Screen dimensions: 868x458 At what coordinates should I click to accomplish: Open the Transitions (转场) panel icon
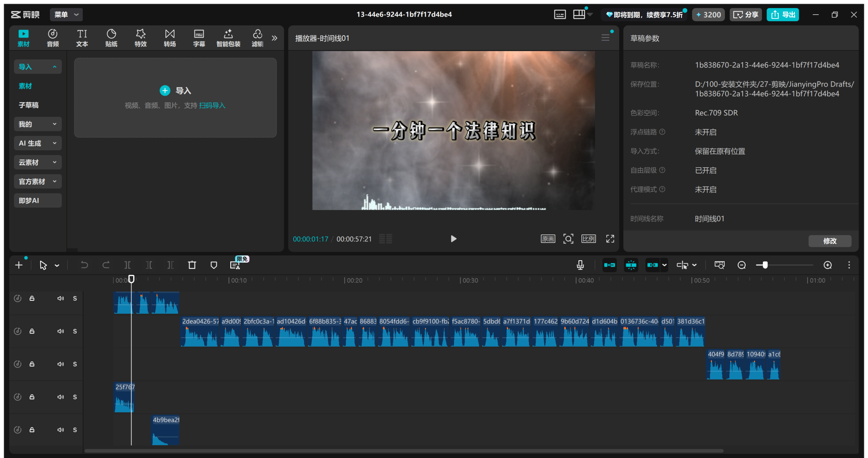click(170, 38)
